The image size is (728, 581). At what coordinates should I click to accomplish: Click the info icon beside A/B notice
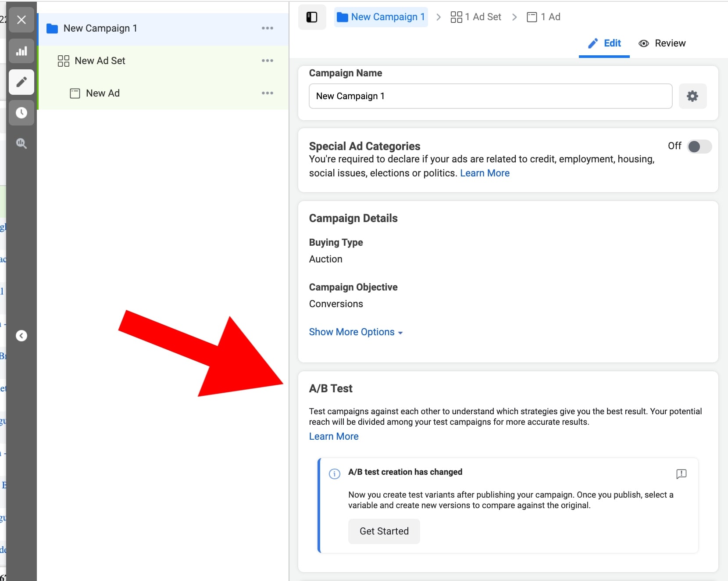click(334, 474)
